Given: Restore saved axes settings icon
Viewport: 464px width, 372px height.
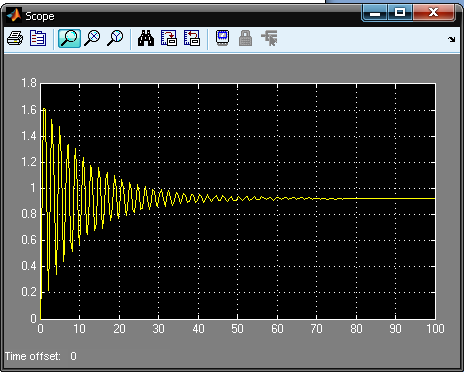Looking at the screenshot, I should click(x=192, y=38).
